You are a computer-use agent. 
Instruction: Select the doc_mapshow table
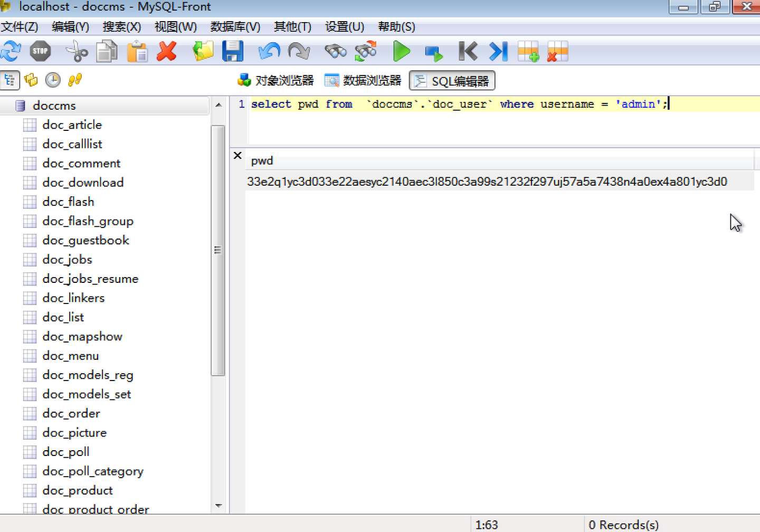[x=82, y=337]
